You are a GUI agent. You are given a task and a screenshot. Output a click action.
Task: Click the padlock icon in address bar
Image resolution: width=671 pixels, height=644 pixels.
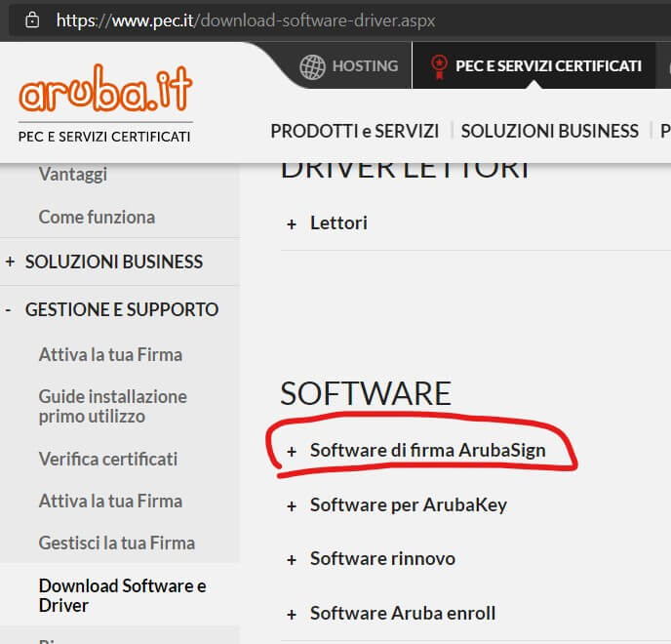32,20
